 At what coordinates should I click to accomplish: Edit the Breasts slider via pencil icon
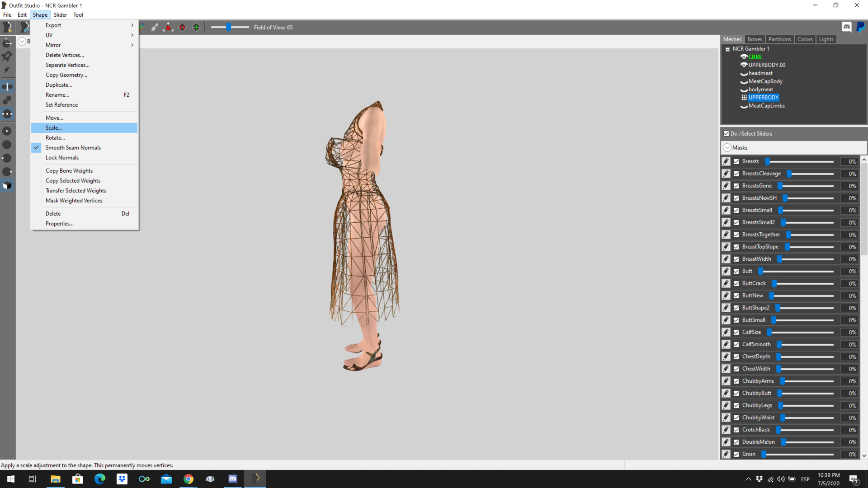726,161
